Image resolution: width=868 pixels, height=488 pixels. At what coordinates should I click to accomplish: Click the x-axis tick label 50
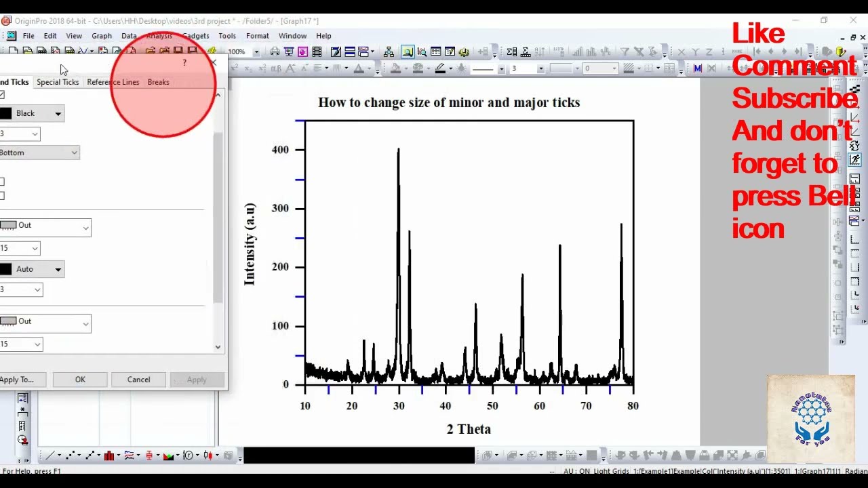pyautogui.click(x=492, y=406)
